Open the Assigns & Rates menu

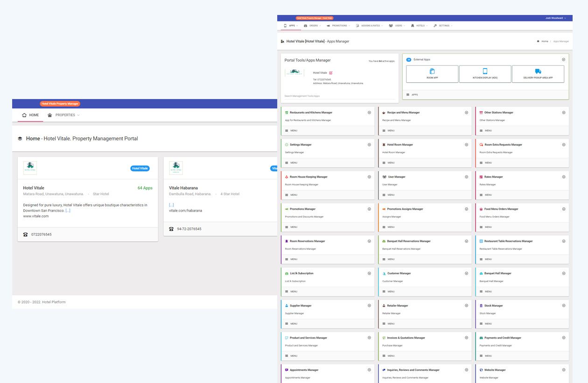pyautogui.click(x=370, y=26)
